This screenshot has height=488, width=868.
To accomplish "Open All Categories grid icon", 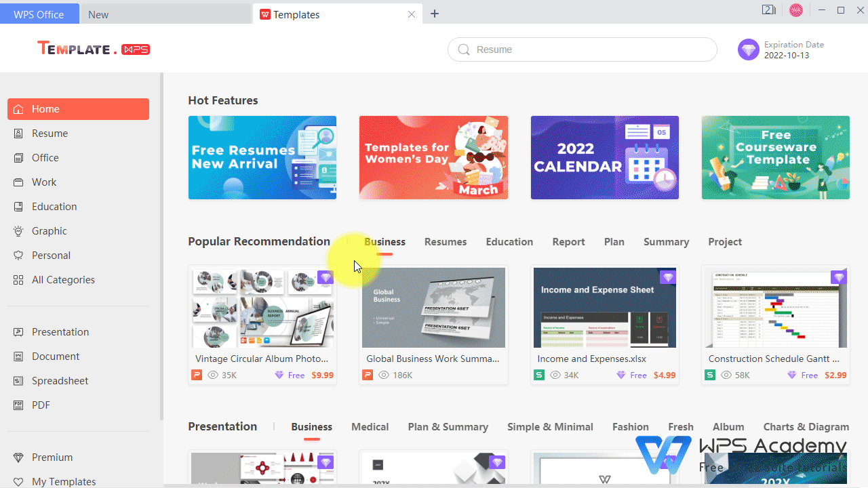I will point(18,280).
